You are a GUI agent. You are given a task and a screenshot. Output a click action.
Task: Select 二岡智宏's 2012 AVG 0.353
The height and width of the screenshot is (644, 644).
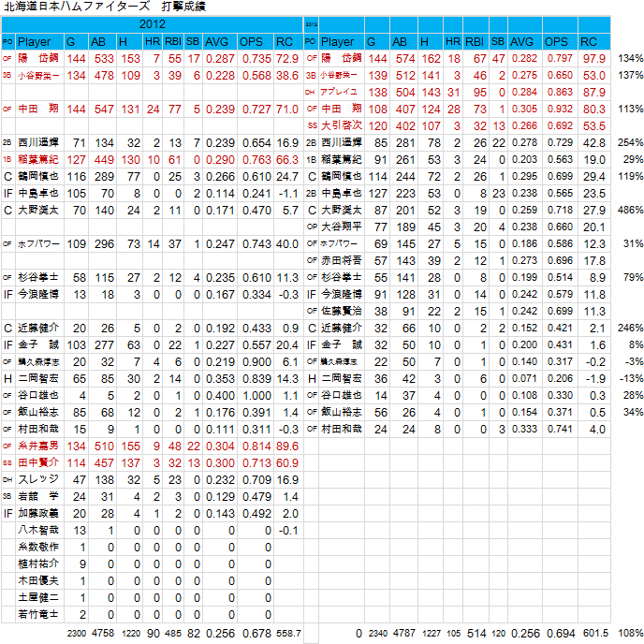(220, 379)
